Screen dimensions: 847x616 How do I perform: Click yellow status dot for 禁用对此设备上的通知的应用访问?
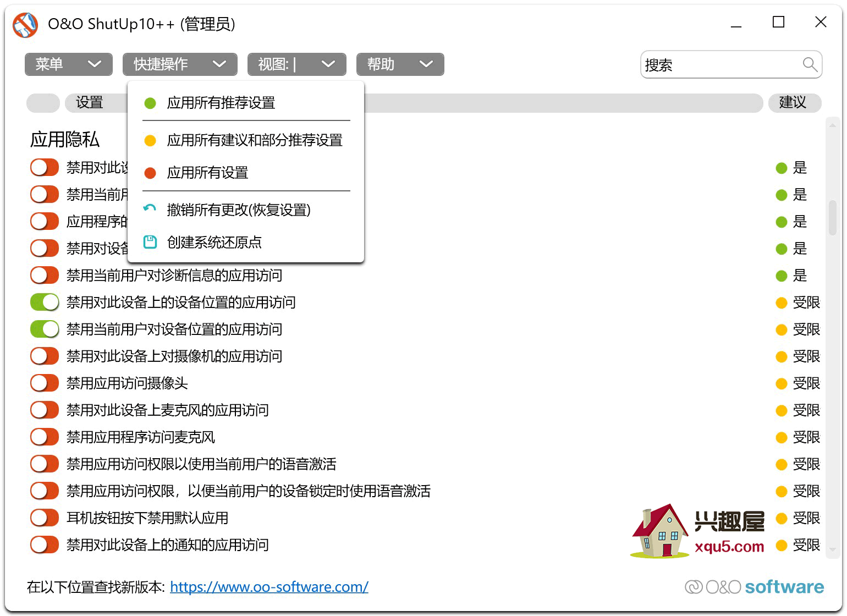tap(781, 545)
